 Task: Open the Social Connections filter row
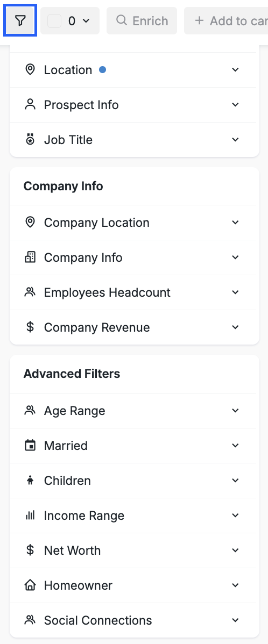tap(133, 620)
